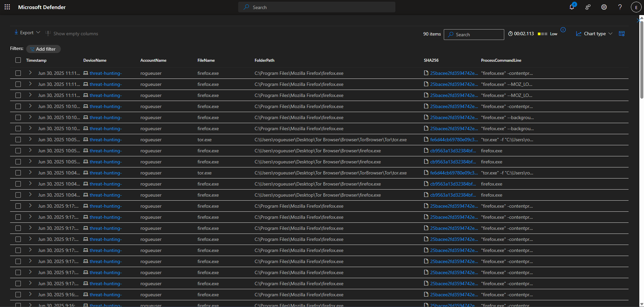Open the app launcher waffle icon
Viewport: 644px width, 307px height.
tap(7, 7)
